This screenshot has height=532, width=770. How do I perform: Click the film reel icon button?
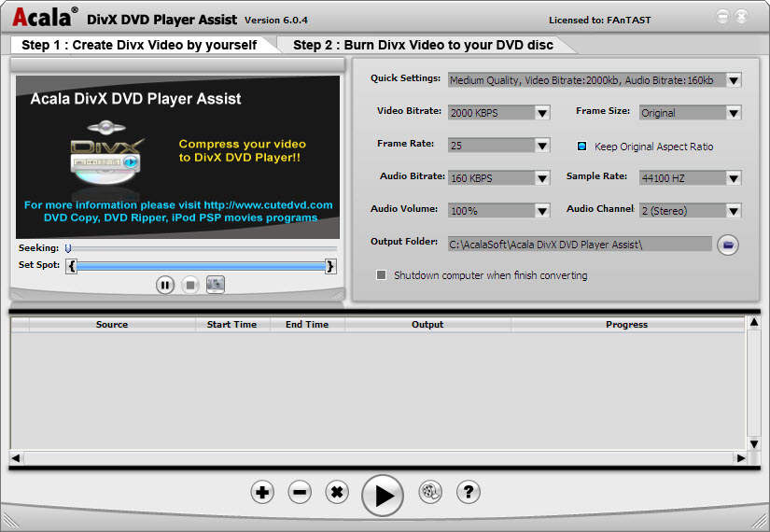pos(430,492)
